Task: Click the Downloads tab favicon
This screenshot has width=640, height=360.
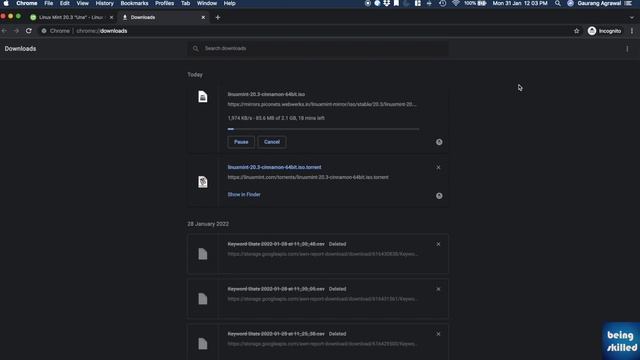Action: 125,18
